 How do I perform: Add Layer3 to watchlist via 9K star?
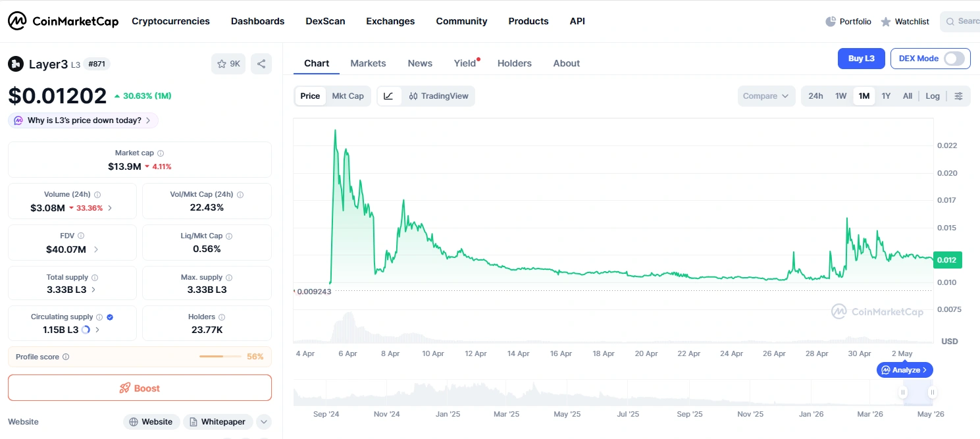pyautogui.click(x=228, y=64)
